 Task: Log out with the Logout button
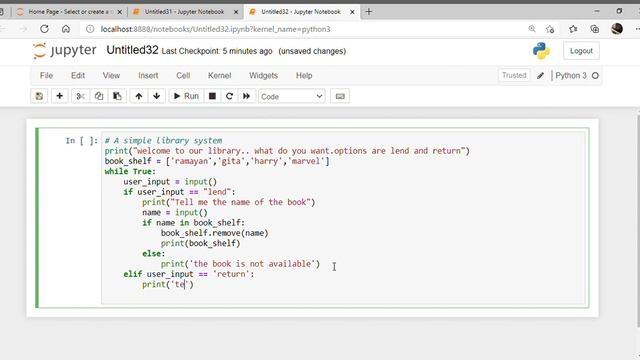coord(581,51)
